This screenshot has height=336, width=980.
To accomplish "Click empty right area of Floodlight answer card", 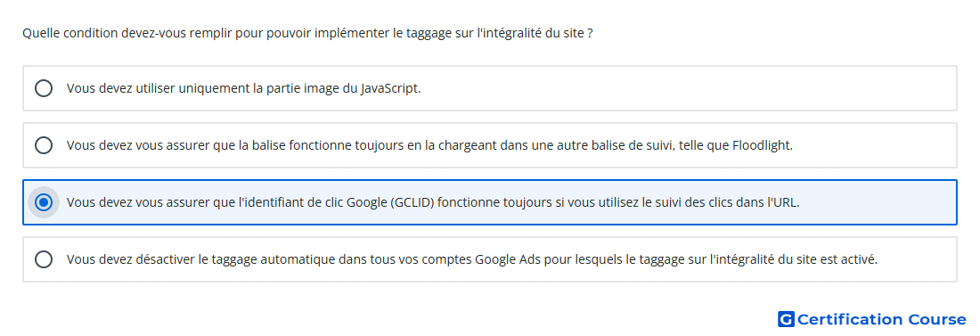I will pos(875,145).
